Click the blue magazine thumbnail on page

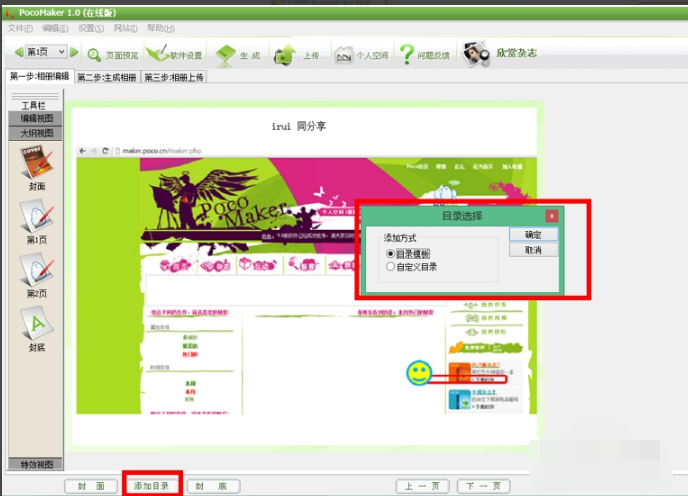pyautogui.click(x=459, y=399)
